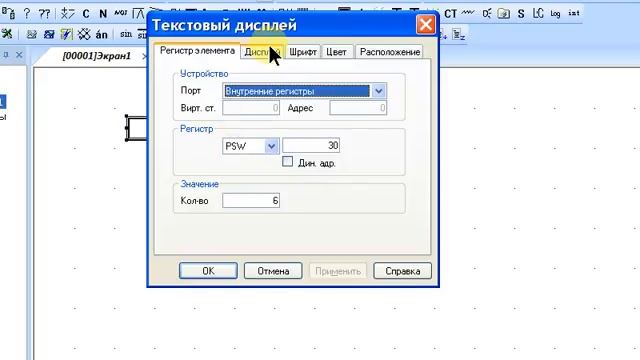Click the folder-shaped toolbar icon next to 'S'
Image resolution: width=640 pixels, height=360 pixels.
coord(504,13)
